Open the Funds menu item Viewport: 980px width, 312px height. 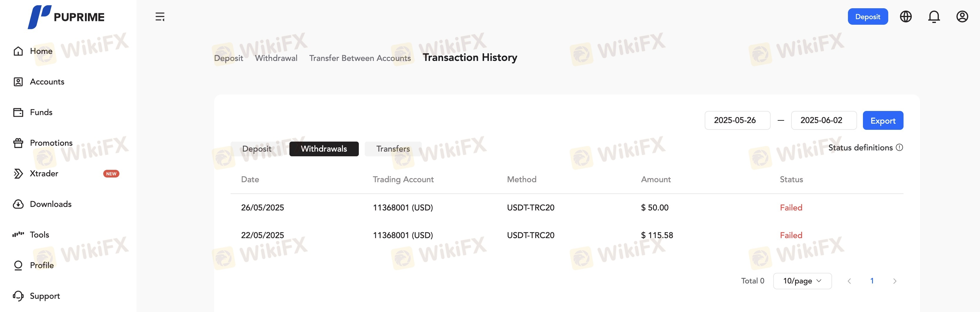[x=41, y=112]
